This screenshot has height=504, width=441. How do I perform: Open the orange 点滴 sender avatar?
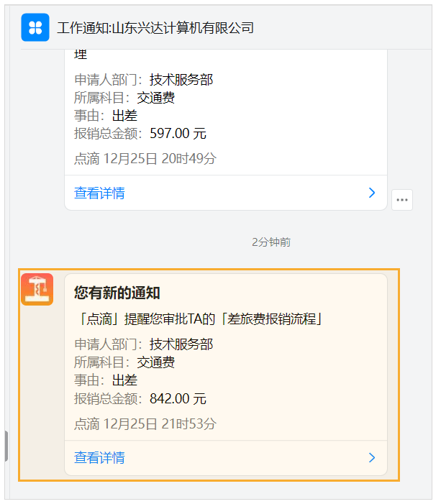[37, 289]
